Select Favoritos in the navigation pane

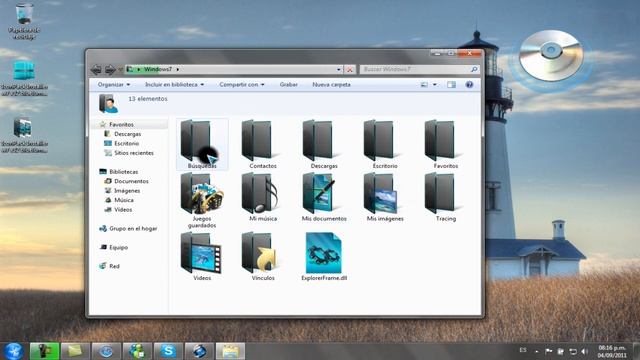point(121,124)
